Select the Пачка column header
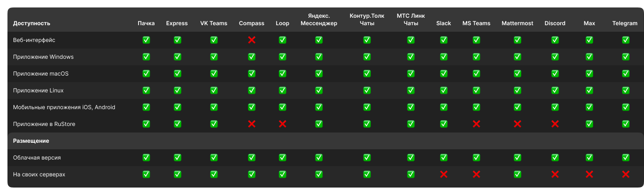 146,23
